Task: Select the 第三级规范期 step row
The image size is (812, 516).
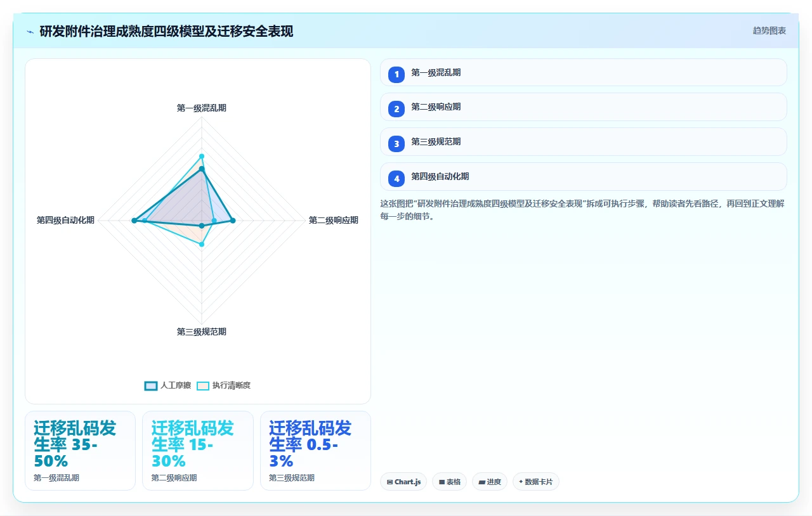Action: [583, 141]
